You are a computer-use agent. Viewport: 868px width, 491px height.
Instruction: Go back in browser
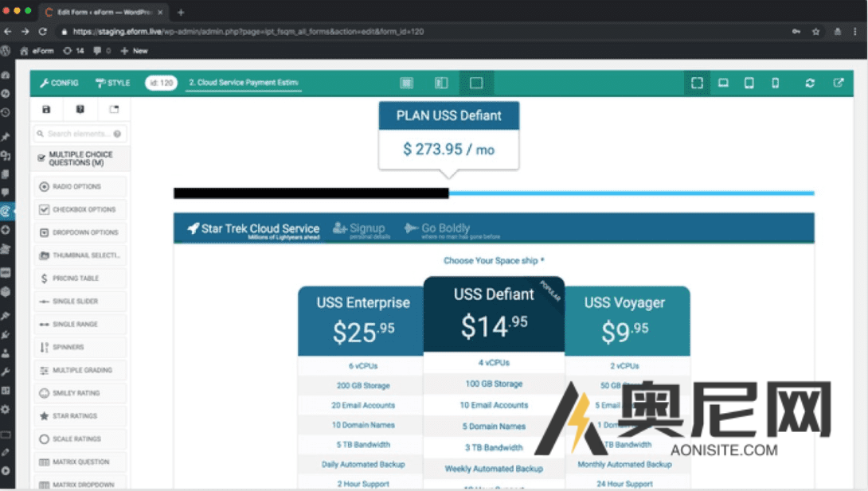8,32
